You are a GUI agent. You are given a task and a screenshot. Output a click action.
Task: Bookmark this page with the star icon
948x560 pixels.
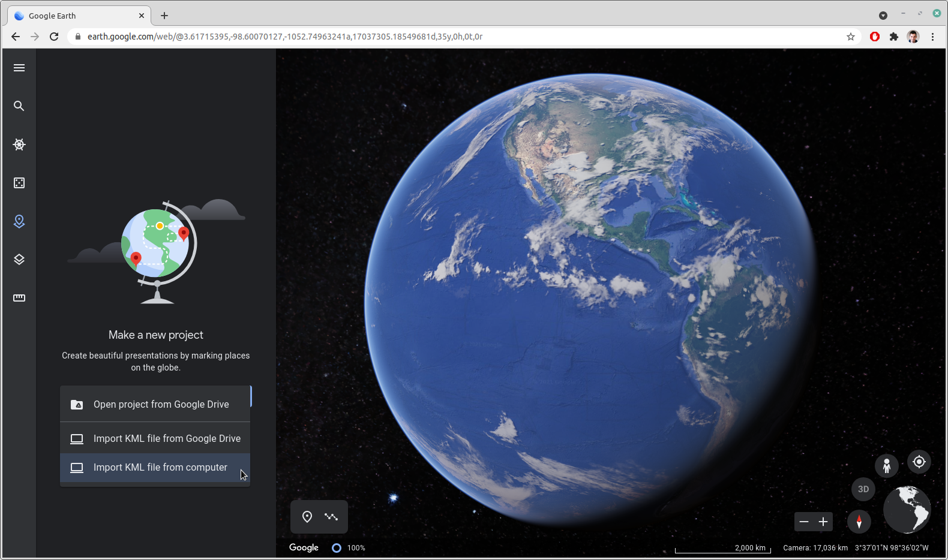pos(850,37)
